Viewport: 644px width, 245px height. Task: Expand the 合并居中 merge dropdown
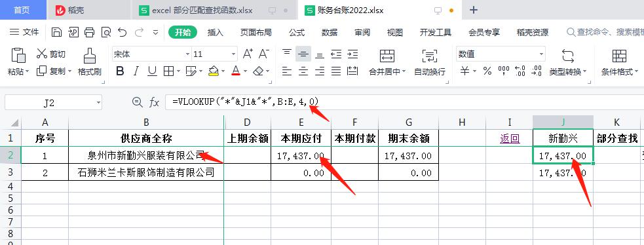coord(404,72)
